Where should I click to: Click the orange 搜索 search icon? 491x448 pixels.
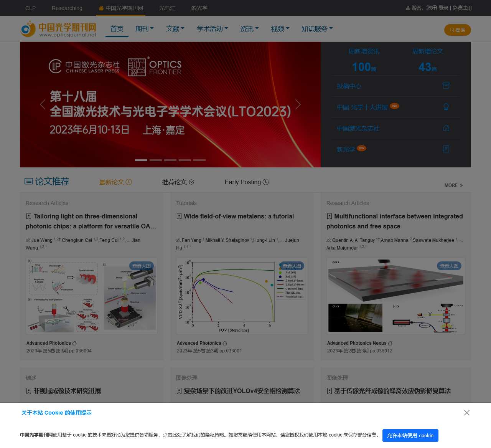click(452, 30)
